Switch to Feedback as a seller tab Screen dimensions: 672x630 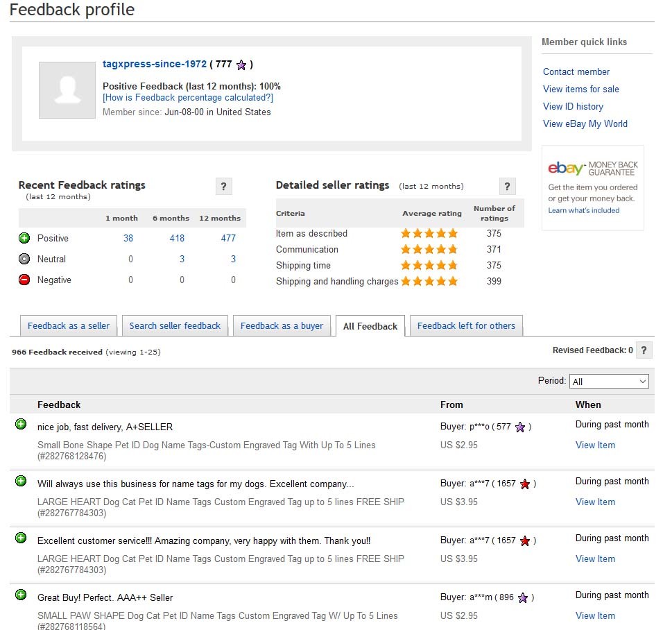[x=69, y=325]
